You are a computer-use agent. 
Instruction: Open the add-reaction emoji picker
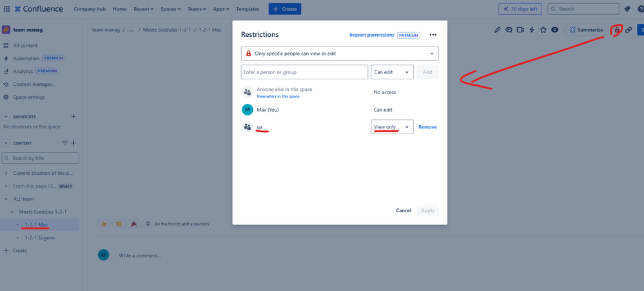click(148, 224)
